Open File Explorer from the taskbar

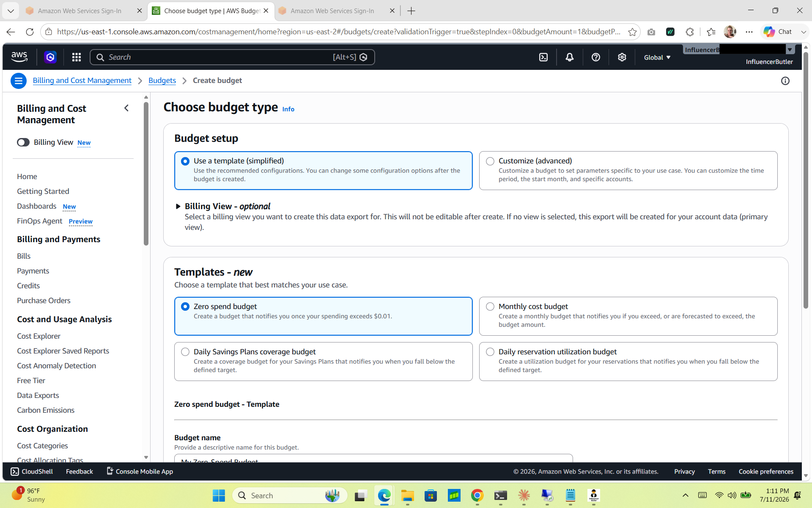pos(407,495)
